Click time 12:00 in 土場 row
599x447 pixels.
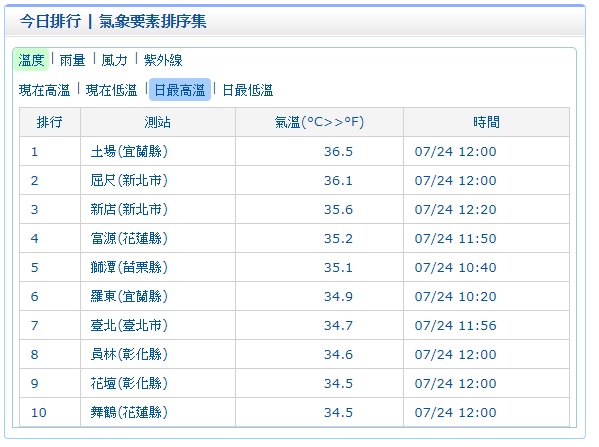tap(455, 152)
